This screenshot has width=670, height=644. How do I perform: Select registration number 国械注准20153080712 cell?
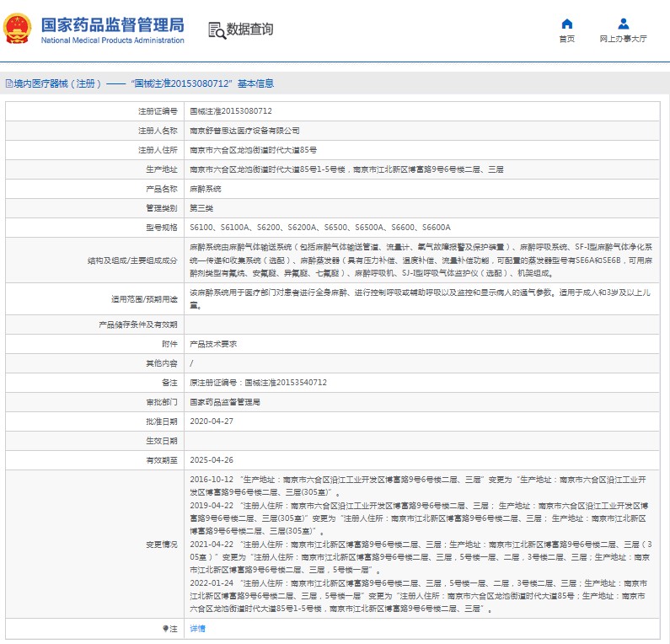(231, 111)
